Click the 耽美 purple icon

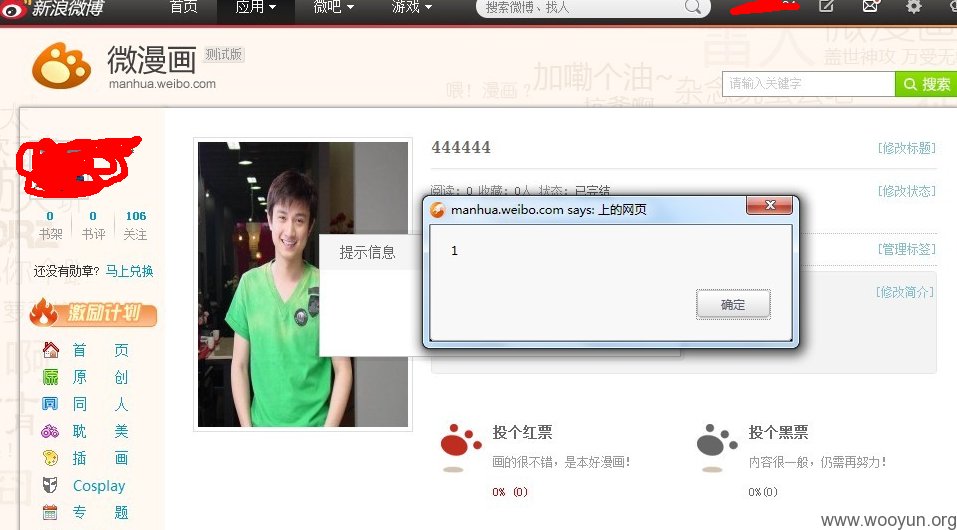(x=50, y=432)
